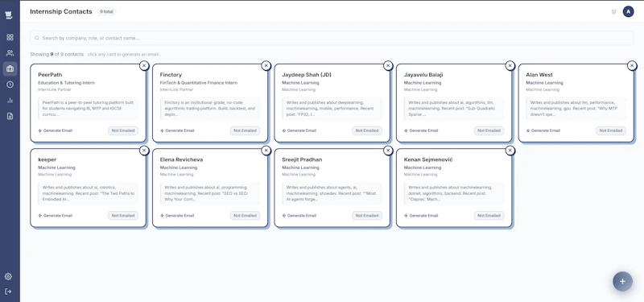This screenshot has height=302, width=644.
Task: Click Not Emailed badge on Sreejit Pradhan
Action: [367, 216]
